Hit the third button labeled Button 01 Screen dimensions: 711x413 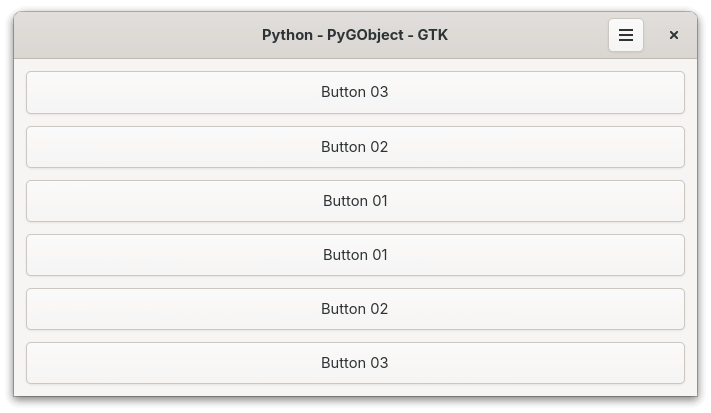(355, 201)
